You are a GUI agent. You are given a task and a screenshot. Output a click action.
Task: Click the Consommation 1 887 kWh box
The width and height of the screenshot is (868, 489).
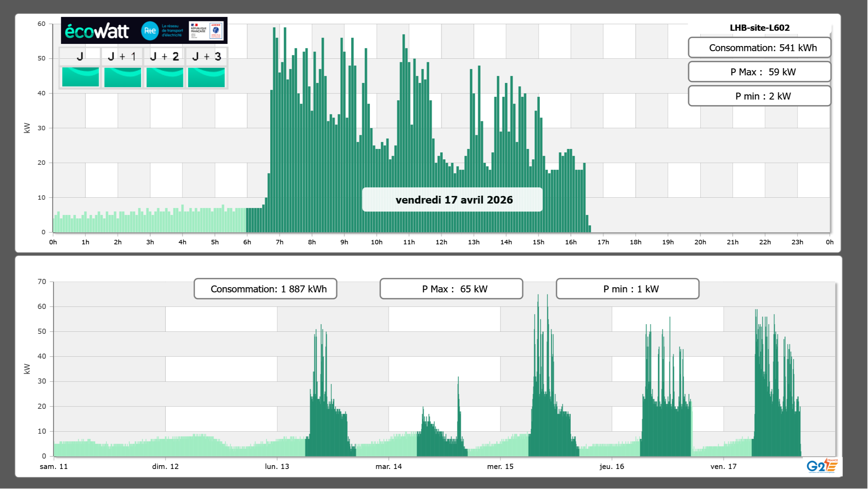(265, 289)
